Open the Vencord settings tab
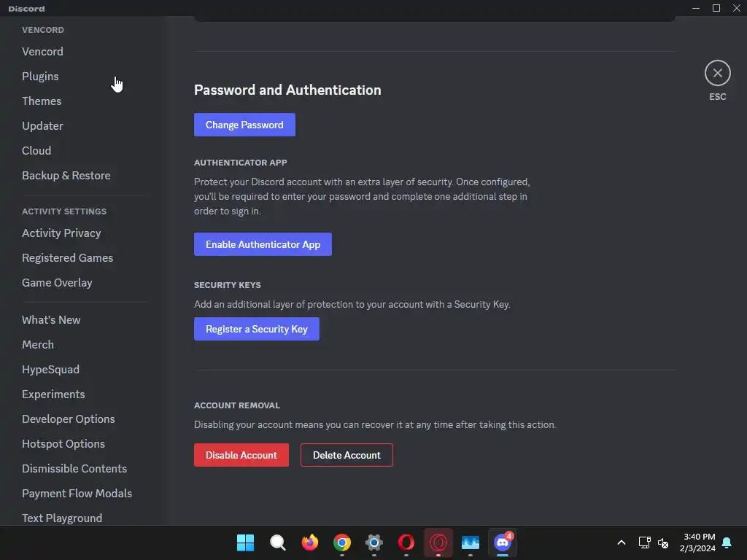 click(42, 52)
